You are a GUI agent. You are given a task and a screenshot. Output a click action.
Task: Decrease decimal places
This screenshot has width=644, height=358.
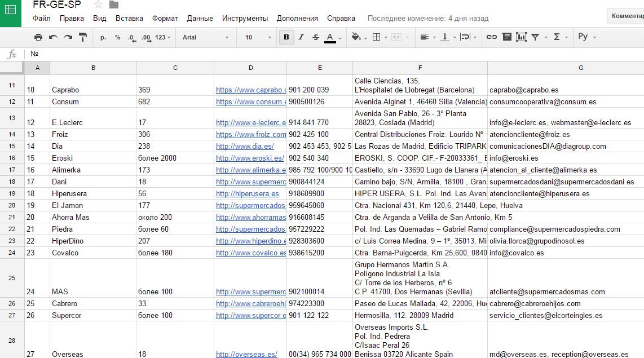tap(132, 37)
